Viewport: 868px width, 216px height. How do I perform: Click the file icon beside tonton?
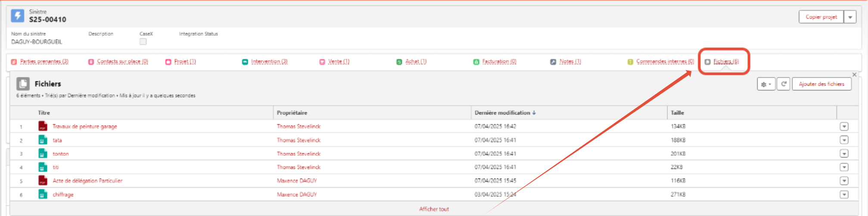(x=43, y=153)
